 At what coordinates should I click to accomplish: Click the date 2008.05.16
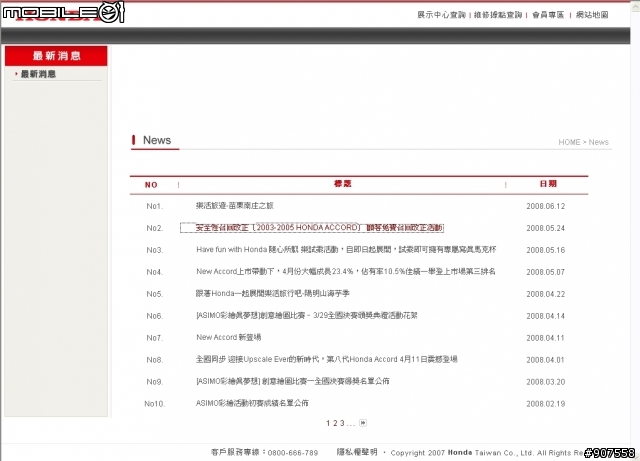click(x=546, y=250)
